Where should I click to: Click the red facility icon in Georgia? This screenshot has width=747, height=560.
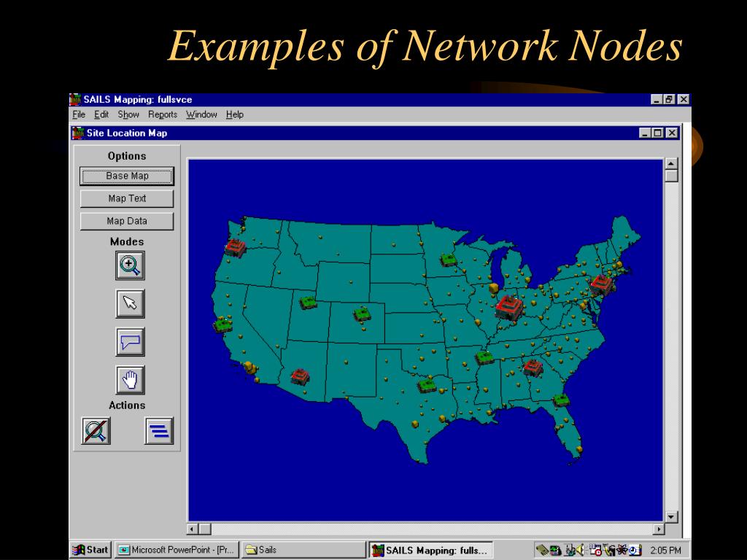(x=533, y=367)
